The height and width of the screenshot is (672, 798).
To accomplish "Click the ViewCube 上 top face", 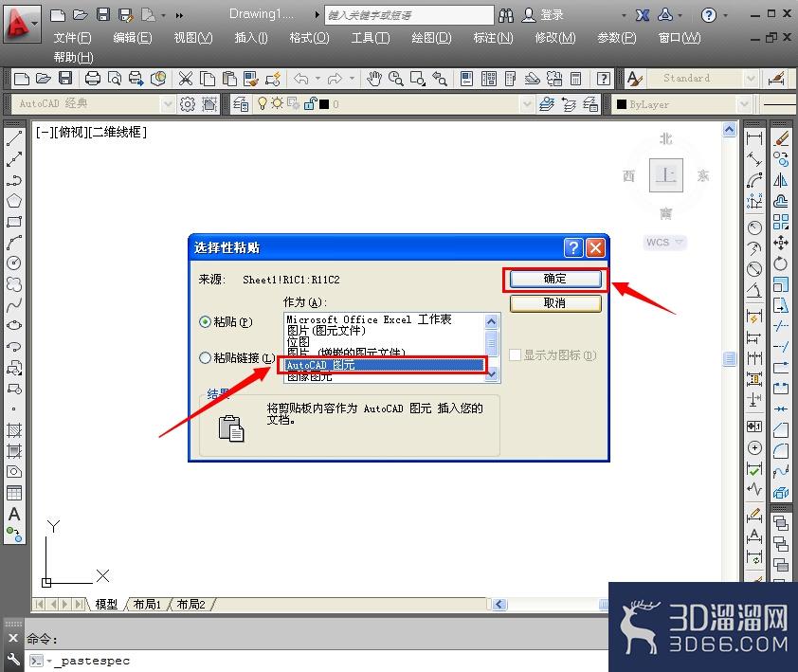I will click(665, 175).
